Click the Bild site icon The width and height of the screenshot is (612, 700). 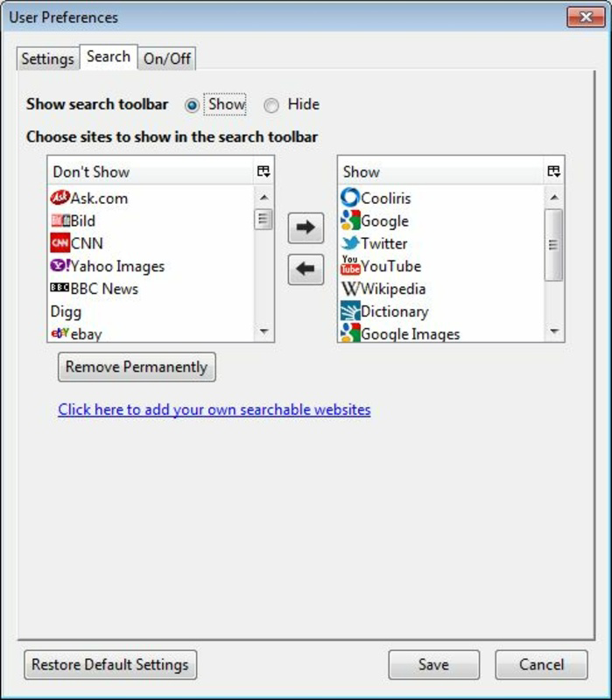[60, 220]
